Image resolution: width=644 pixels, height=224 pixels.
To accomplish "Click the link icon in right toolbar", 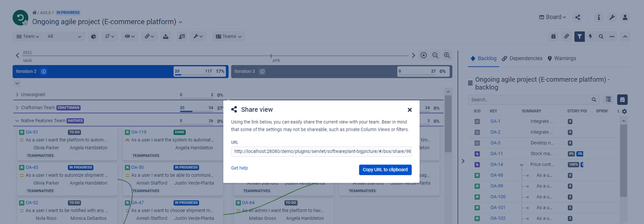I will [x=566, y=36].
